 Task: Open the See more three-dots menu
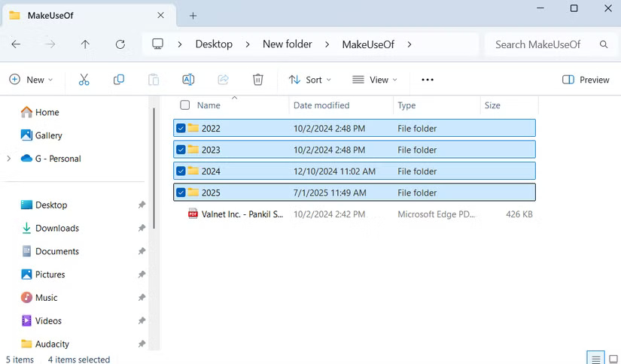point(428,80)
